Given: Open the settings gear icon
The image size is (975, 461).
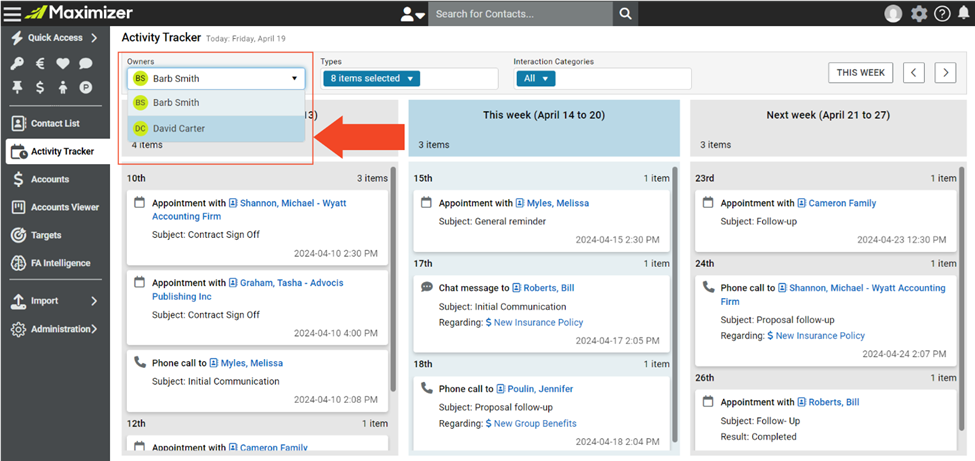Looking at the screenshot, I should point(918,14).
